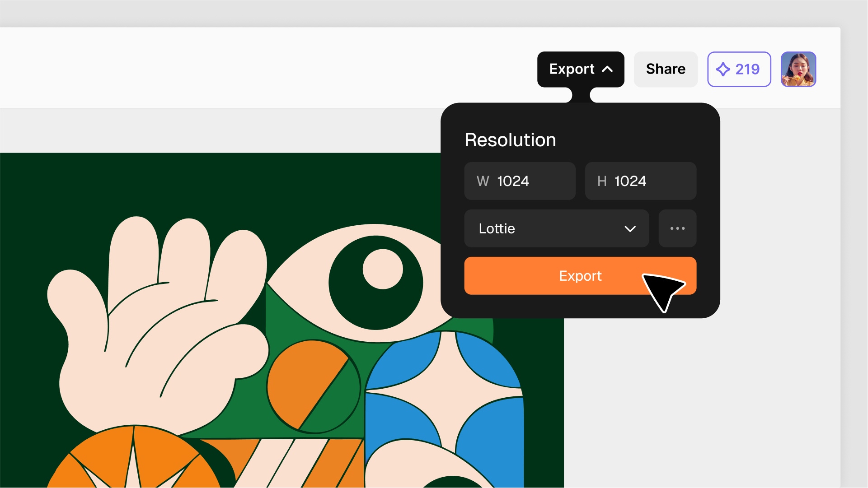Open the user profile avatar
Image resolution: width=868 pixels, height=488 pixels.
(x=798, y=69)
